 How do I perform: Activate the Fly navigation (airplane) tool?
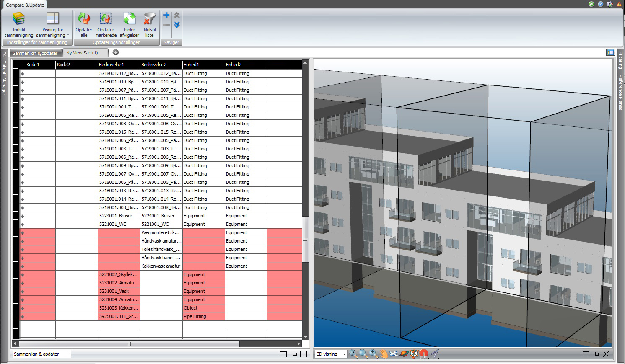pos(394,354)
